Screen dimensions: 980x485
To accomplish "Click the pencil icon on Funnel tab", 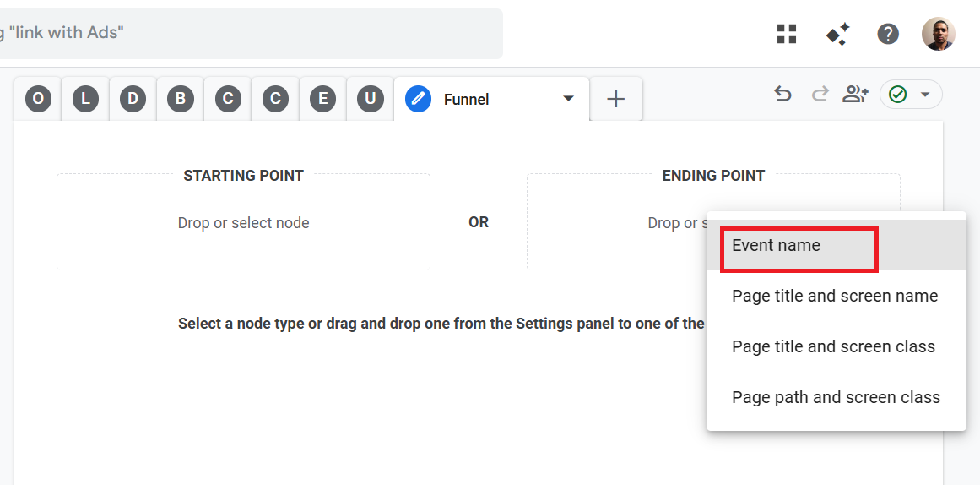I will pyautogui.click(x=418, y=100).
